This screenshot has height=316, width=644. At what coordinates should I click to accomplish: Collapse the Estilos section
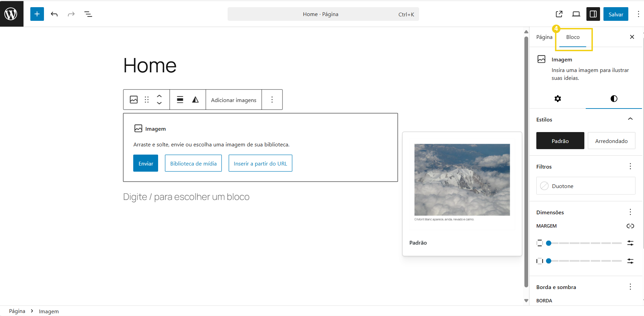(x=630, y=119)
